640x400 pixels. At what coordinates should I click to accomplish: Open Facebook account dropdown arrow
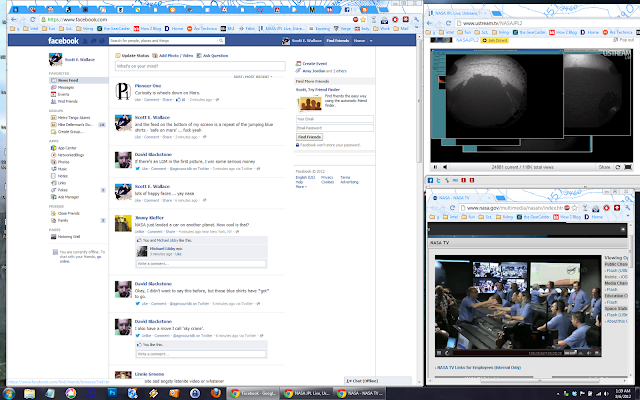click(371, 41)
